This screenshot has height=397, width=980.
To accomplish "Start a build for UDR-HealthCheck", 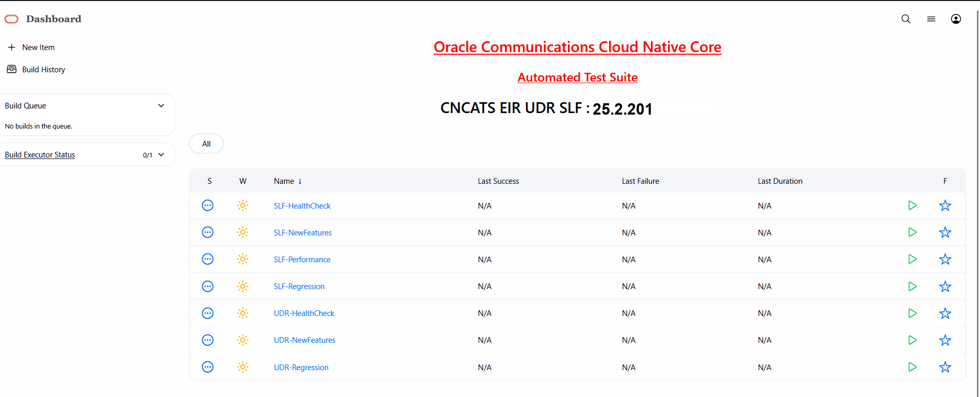I will [912, 313].
